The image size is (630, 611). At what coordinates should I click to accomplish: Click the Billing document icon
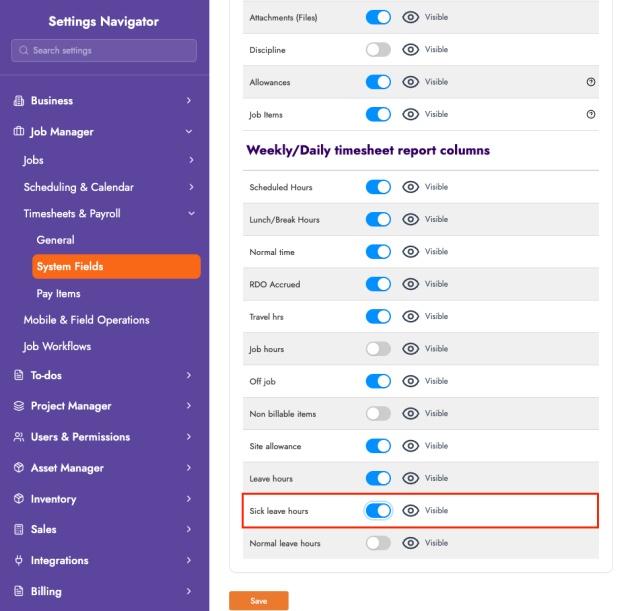click(x=19, y=592)
